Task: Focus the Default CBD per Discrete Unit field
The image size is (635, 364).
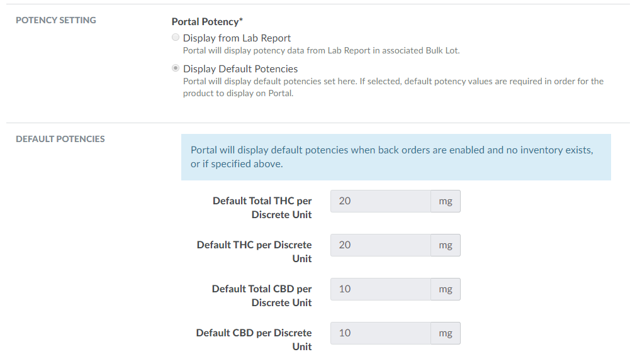Action: [x=380, y=333]
